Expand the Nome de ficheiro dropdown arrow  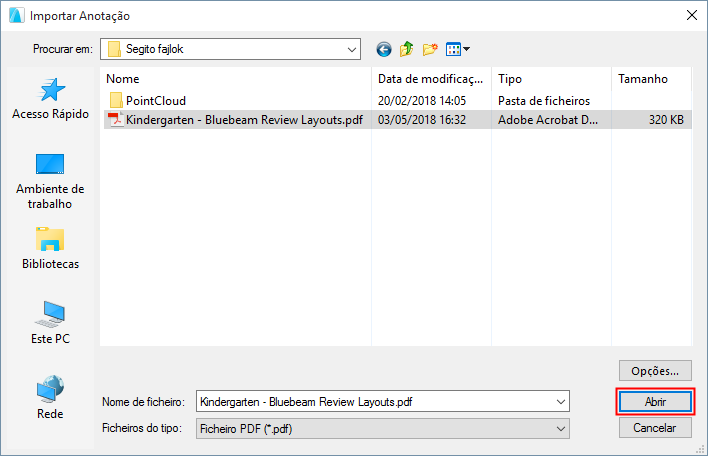560,402
